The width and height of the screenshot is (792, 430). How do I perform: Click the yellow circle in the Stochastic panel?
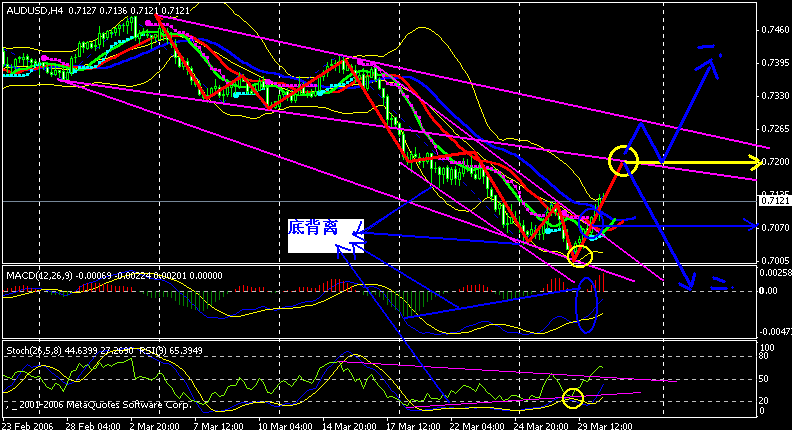coord(573,398)
